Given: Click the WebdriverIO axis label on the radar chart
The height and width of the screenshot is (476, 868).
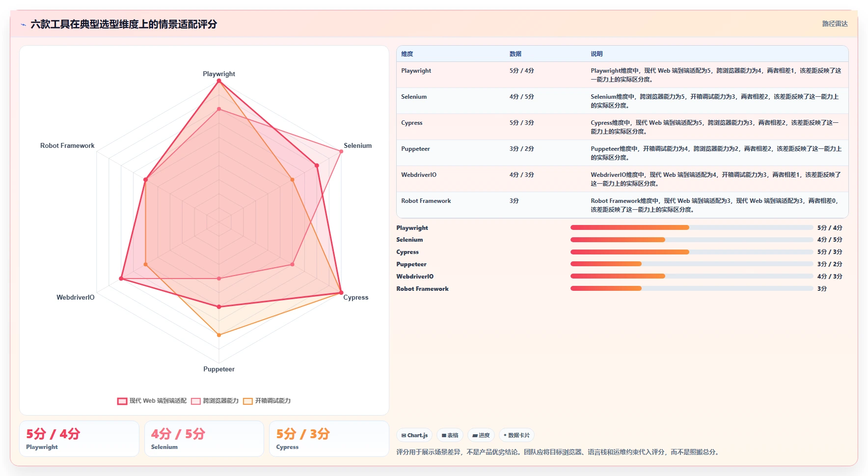Looking at the screenshot, I should (x=75, y=297).
